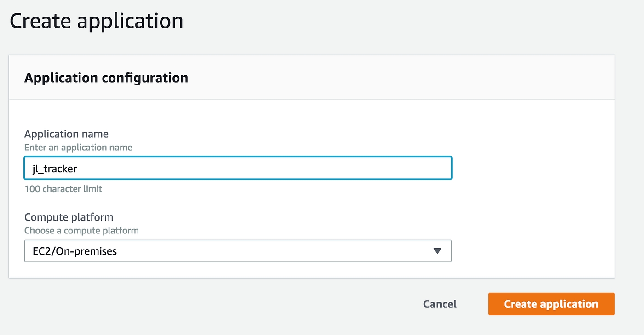Click the empty right end of the name field

414,168
